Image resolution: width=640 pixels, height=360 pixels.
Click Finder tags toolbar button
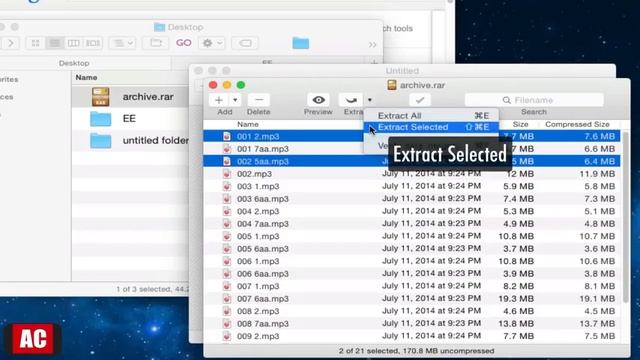245,43
